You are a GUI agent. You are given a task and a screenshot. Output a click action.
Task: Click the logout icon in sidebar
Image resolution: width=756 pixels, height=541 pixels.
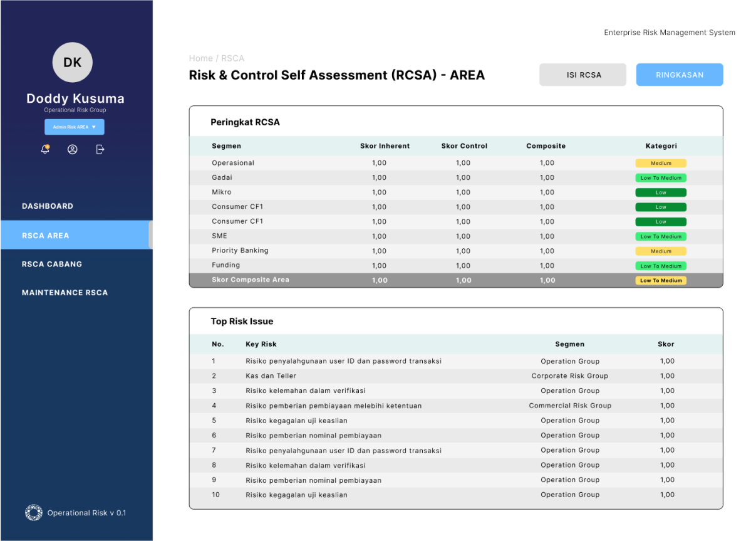[x=100, y=149]
